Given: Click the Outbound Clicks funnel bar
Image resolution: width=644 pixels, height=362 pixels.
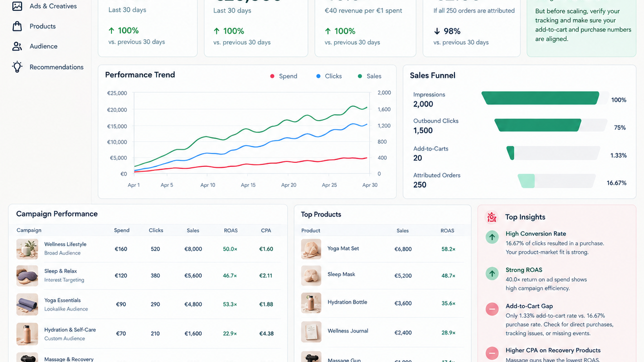Looking at the screenshot, I should pos(538,125).
